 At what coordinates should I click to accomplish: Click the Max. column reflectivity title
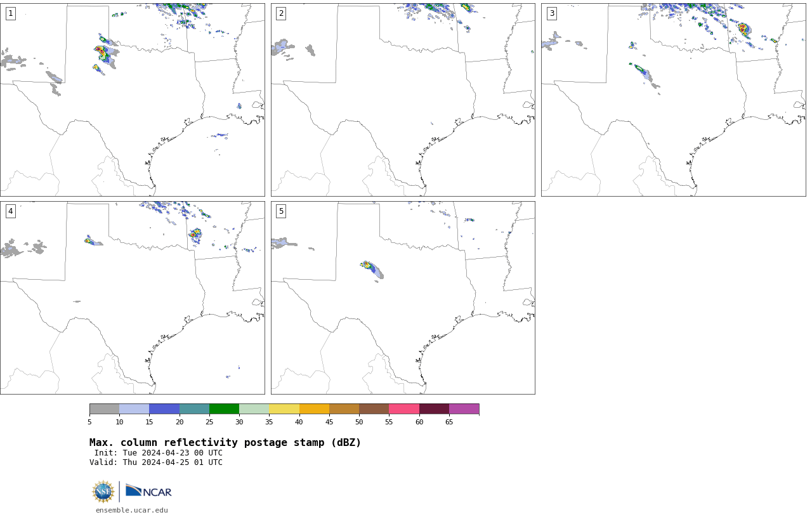pyautogui.click(x=225, y=443)
